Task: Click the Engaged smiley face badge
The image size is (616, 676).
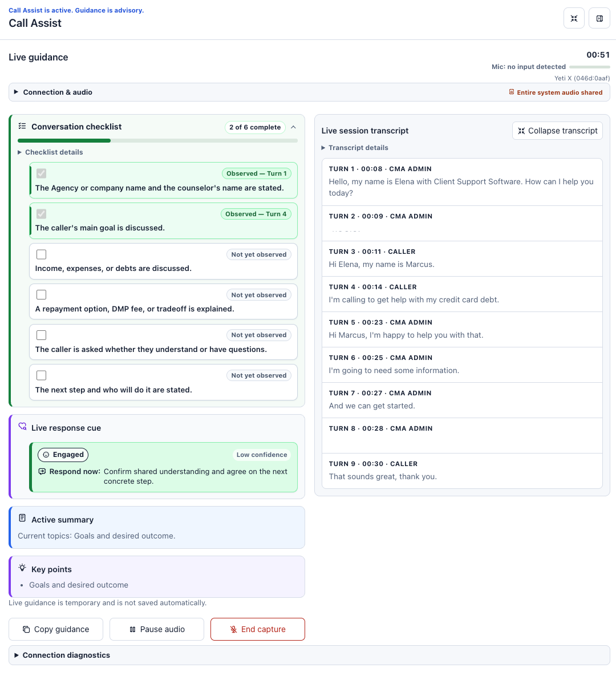Action: click(x=63, y=455)
